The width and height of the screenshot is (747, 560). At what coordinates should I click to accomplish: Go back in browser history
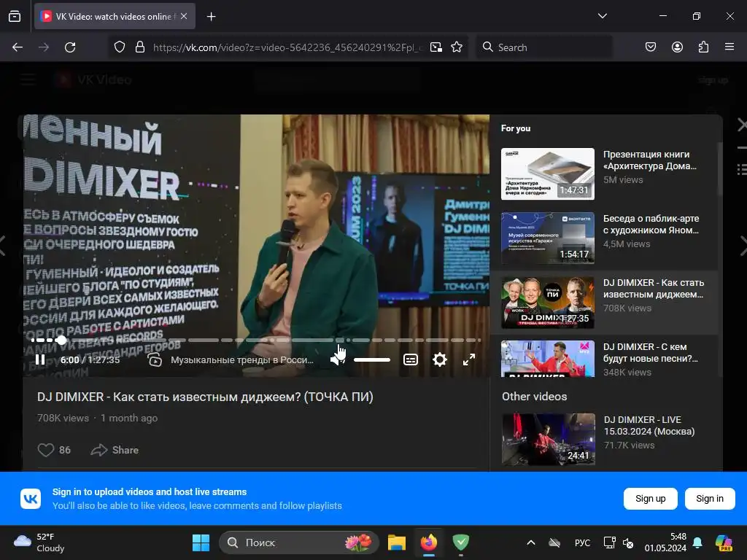coord(18,47)
